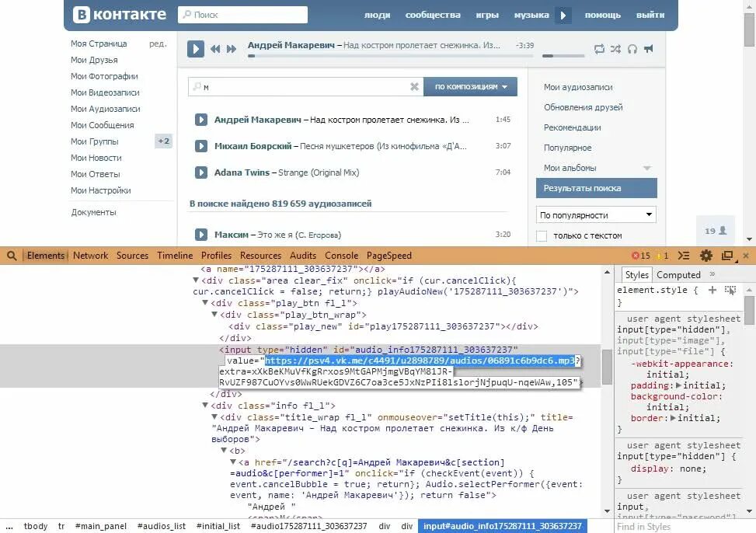Open По популярности sort dropdown
The image size is (756, 533).
(596, 214)
